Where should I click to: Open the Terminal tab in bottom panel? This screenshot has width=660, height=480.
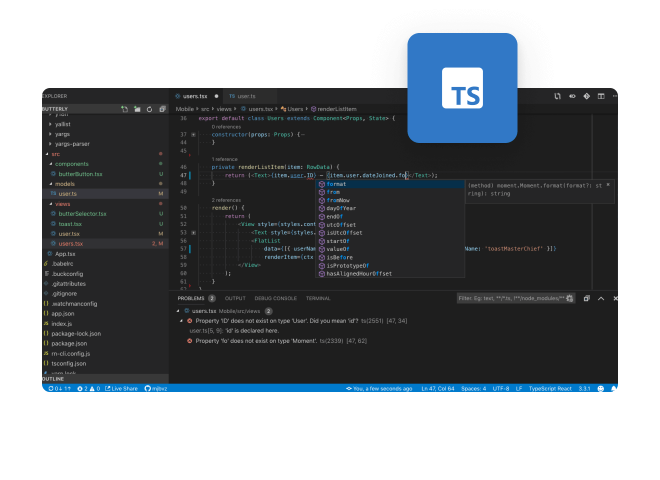pos(318,298)
